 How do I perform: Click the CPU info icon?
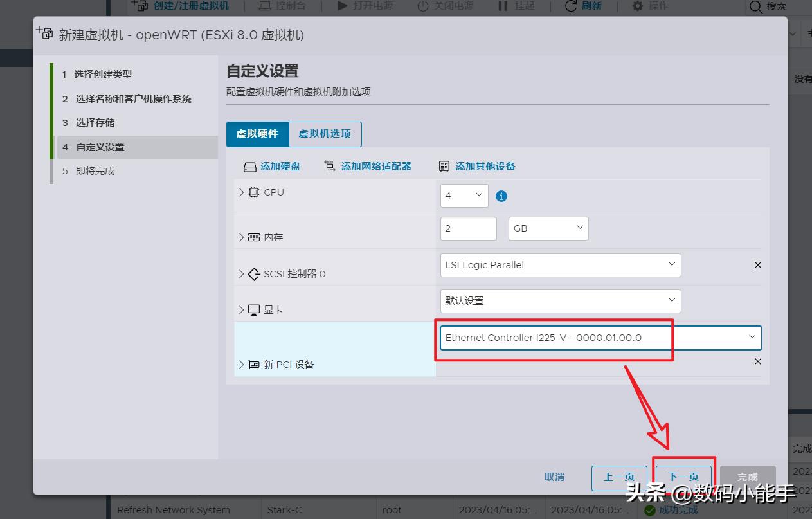tap(501, 196)
